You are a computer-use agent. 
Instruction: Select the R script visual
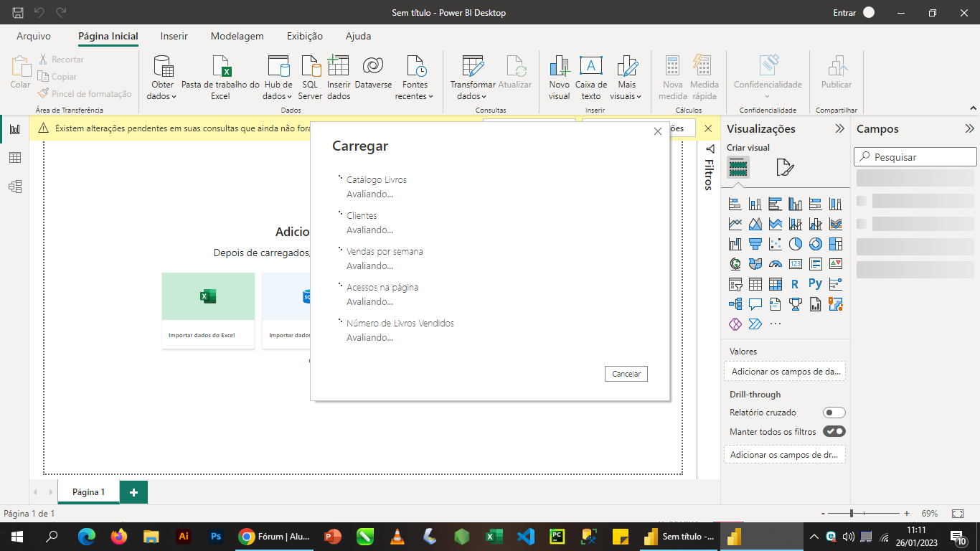(795, 284)
